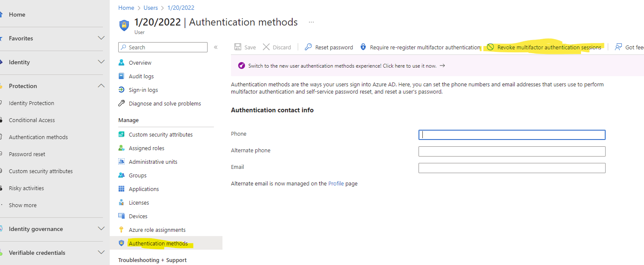Click the Assigned roles icon
Screen dimensions: 644x265
(x=122, y=148)
